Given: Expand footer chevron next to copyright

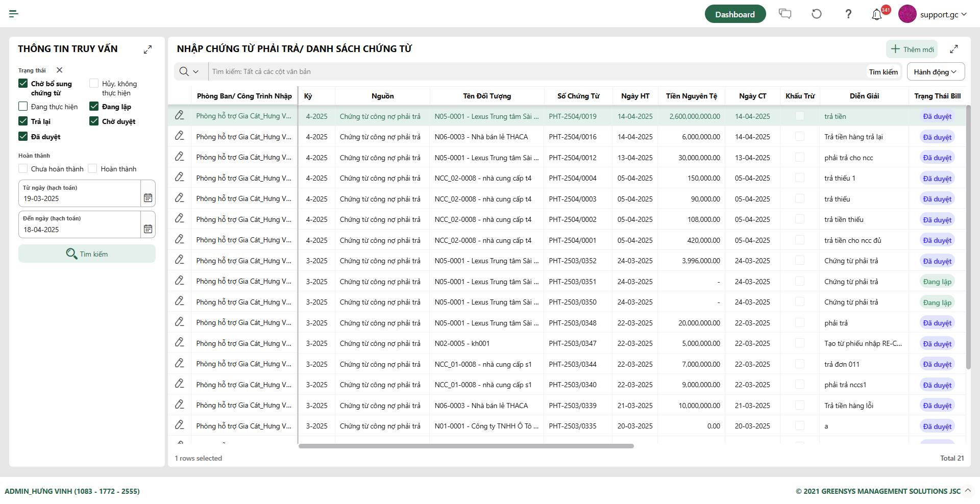Looking at the screenshot, I should tap(968, 491).
